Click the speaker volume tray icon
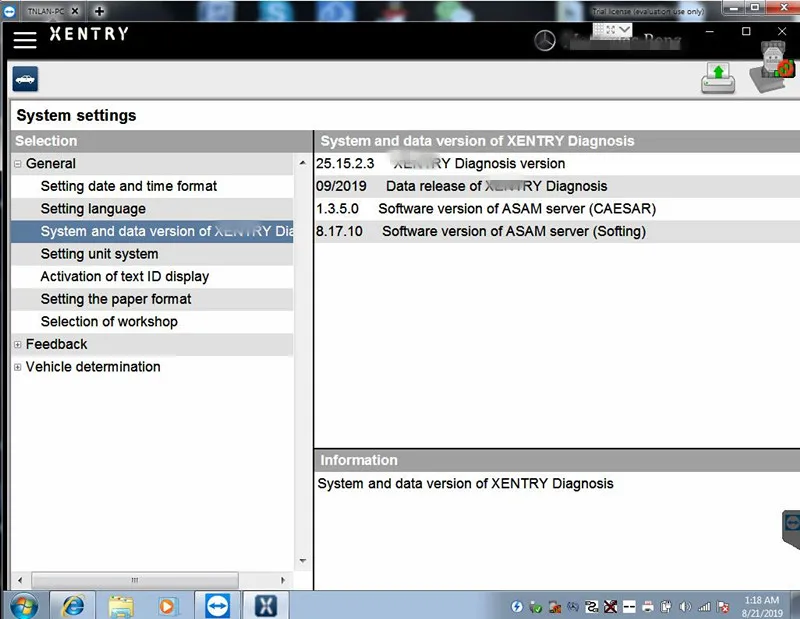The image size is (800, 619). [685, 606]
